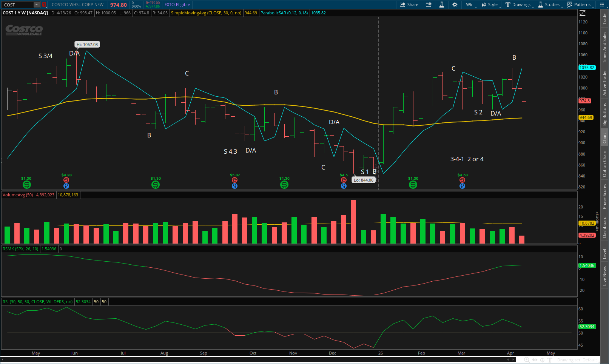Click the text drawing tool icon at chart bottom

[550, 360]
